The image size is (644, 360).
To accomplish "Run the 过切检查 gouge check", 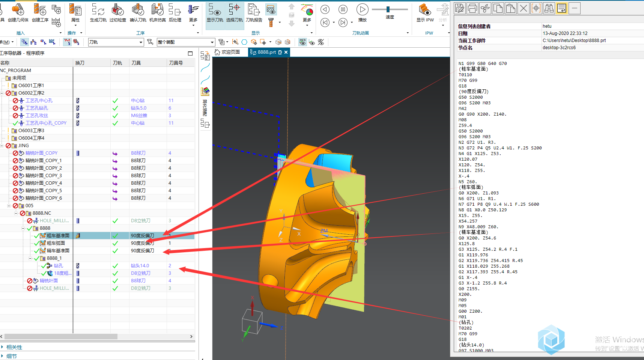I will [x=118, y=12].
